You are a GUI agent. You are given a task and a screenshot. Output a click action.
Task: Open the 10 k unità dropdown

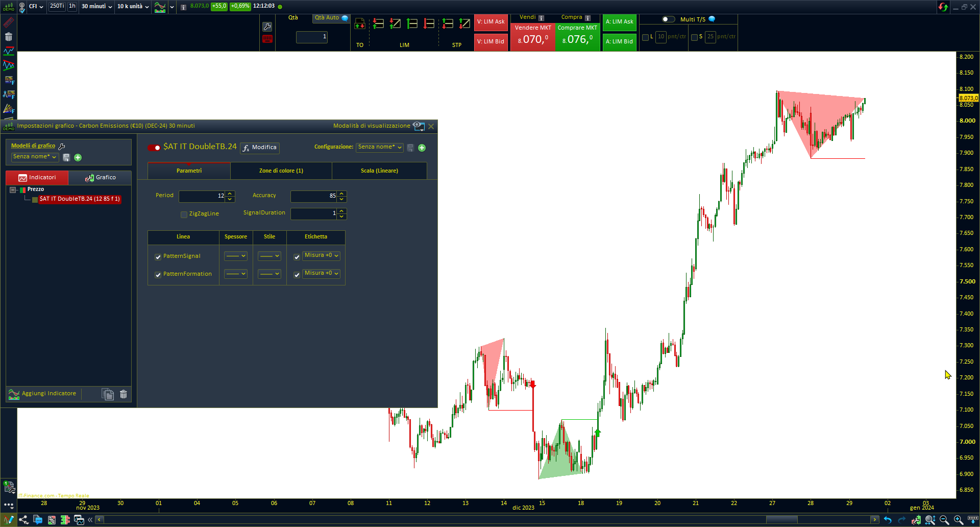point(133,7)
